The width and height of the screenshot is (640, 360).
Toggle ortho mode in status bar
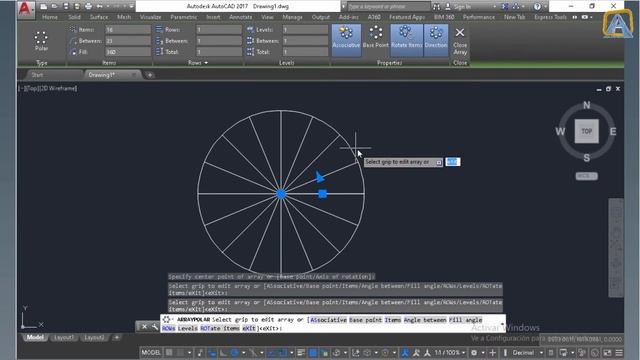click(x=223, y=353)
